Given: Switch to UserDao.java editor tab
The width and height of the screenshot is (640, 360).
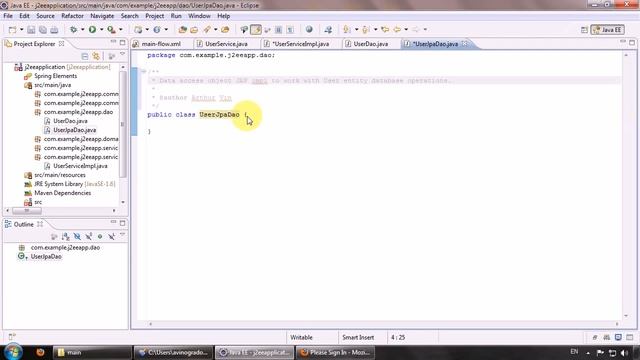Looking at the screenshot, I should click(371, 44).
